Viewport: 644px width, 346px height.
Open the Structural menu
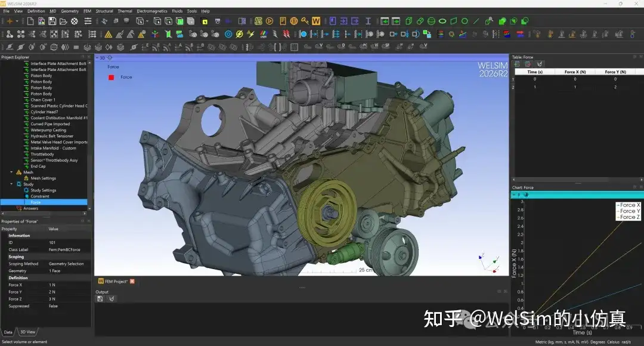pos(104,11)
